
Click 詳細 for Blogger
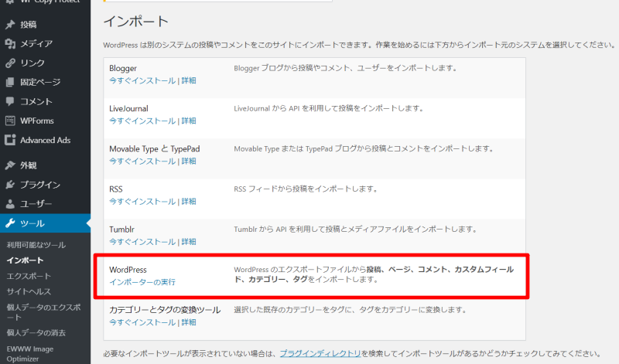pos(189,80)
